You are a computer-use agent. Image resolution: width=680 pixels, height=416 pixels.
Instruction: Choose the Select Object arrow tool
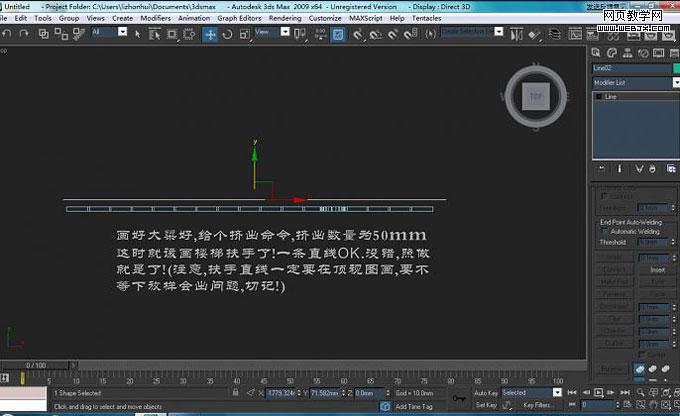click(137, 34)
